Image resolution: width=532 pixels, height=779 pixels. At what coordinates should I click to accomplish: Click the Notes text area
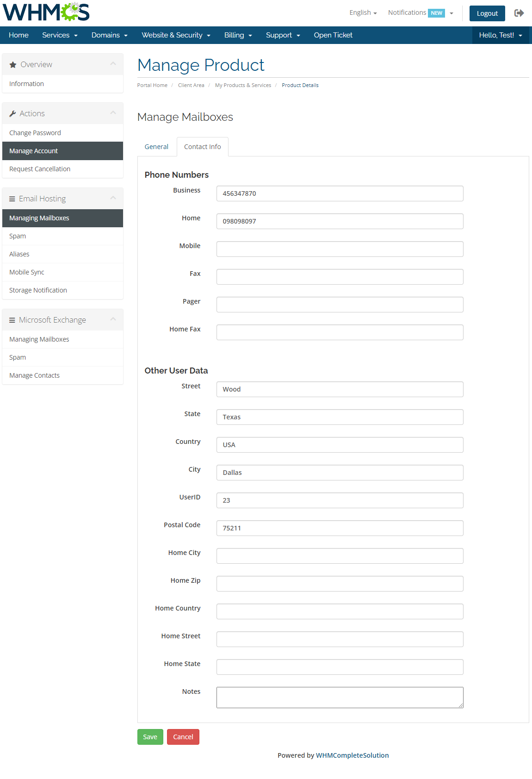[x=340, y=698]
